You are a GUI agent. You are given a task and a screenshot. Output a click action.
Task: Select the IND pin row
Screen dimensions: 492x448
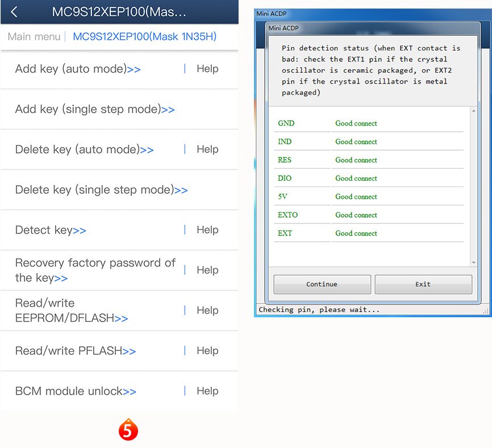point(369,142)
